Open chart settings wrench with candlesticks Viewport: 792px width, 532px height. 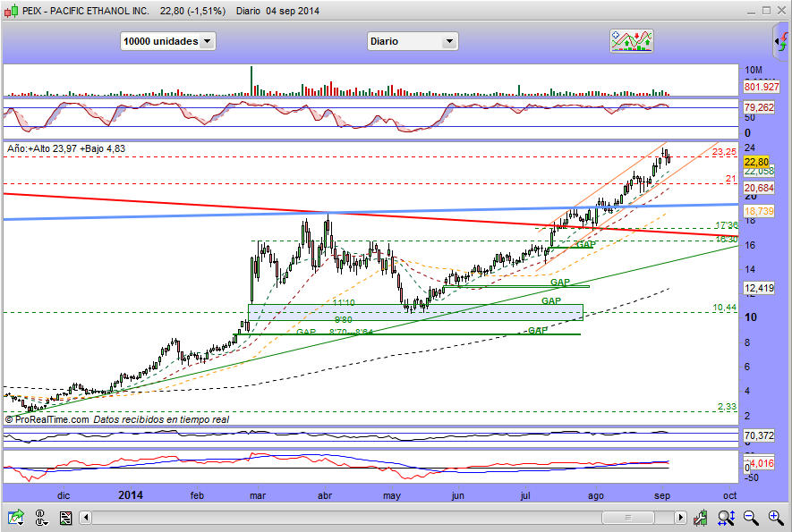(700, 518)
